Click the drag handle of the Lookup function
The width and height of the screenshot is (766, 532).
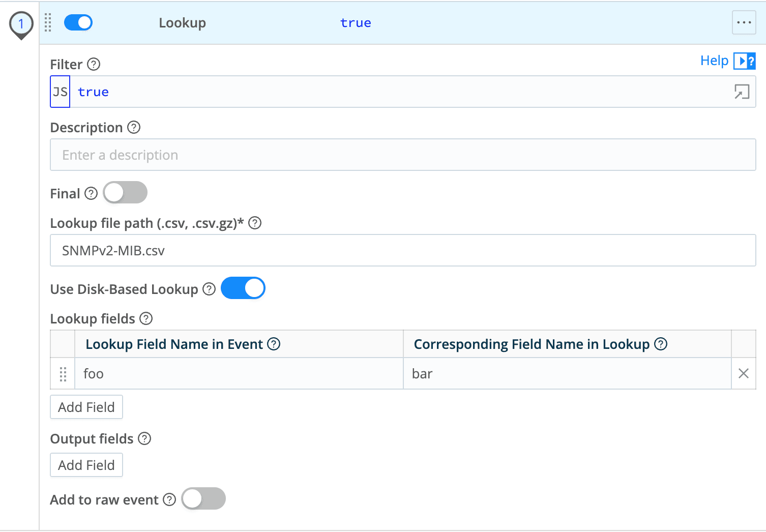click(48, 22)
